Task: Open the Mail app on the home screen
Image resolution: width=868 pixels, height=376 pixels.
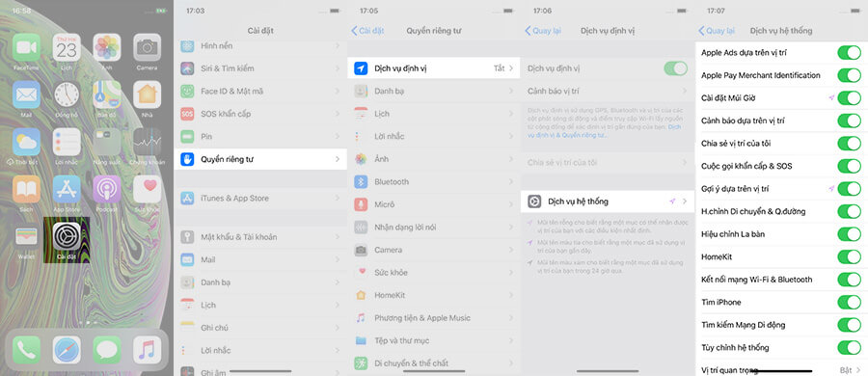Action: (26, 94)
